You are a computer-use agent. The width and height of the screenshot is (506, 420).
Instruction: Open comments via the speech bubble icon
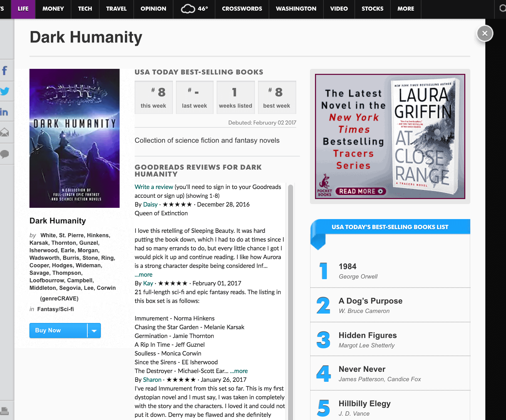point(5,154)
